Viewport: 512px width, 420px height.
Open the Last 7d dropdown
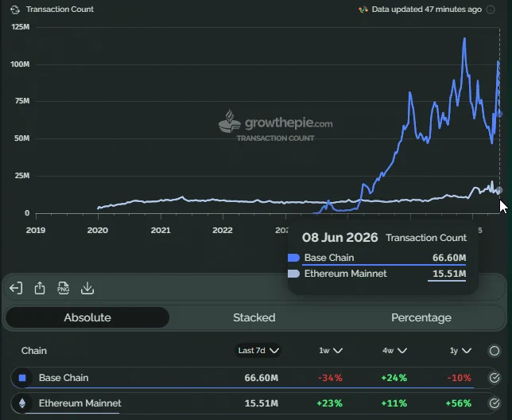pos(258,351)
